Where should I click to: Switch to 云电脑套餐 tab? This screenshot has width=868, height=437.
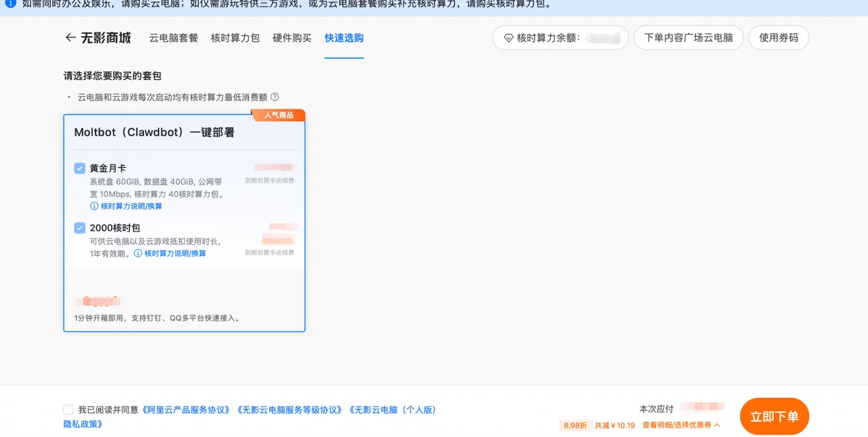pyautogui.click(x=174, y=38)
